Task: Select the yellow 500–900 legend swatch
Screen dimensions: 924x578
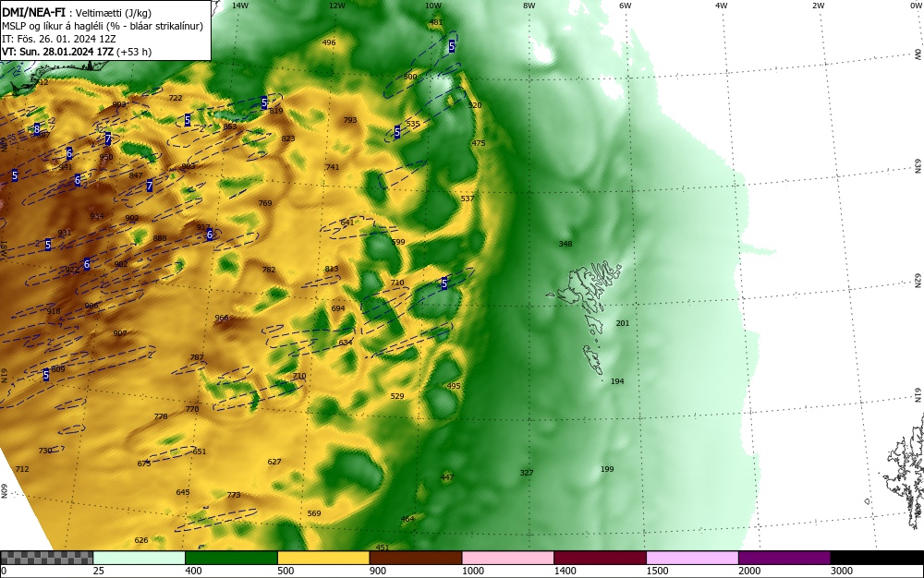Action: coord(323,558)
